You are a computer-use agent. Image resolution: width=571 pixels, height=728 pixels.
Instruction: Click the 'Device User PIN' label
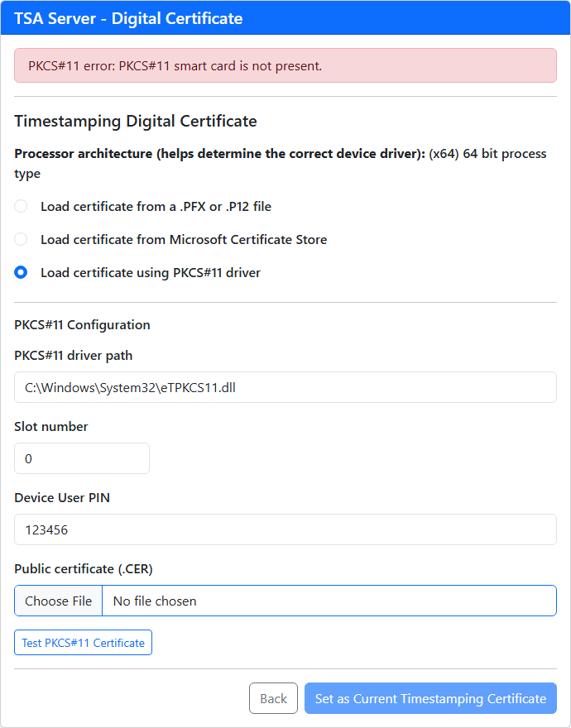[62, 498]
